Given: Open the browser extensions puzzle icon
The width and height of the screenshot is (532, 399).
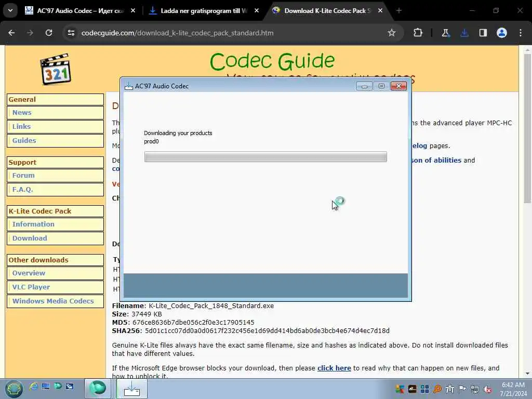Looking at the screenshot, I should pyautogui.click(x=418, y=33).
